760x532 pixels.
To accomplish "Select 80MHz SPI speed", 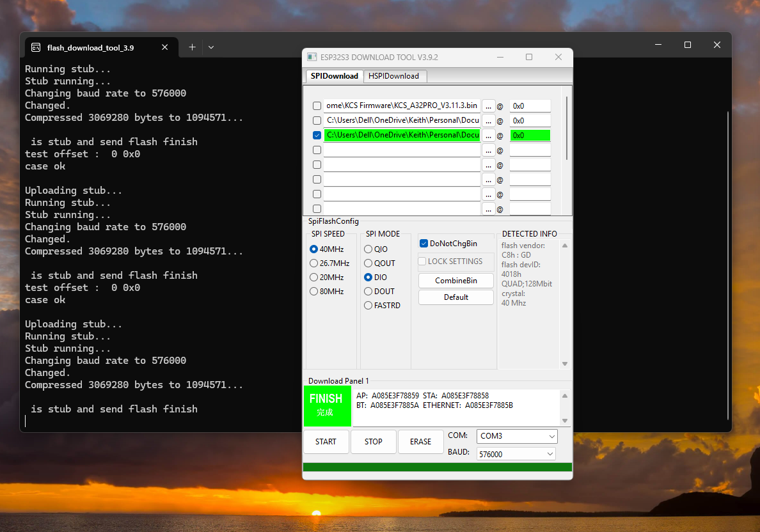I will click(313, 292).
